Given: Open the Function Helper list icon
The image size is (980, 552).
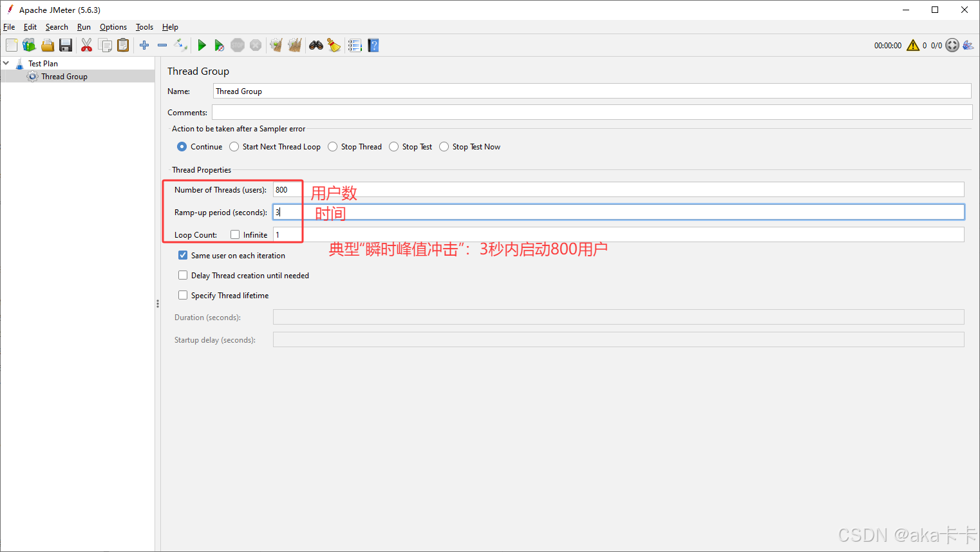Looking at the screenshot, I should tap(355, 45).
